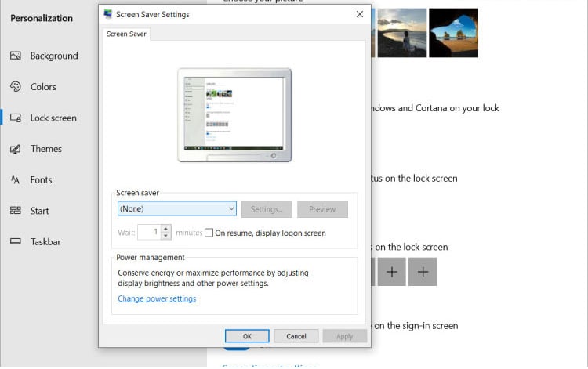Click the Themes brush icon
Viewport: 588px width, 369px height.
(15, 149)
